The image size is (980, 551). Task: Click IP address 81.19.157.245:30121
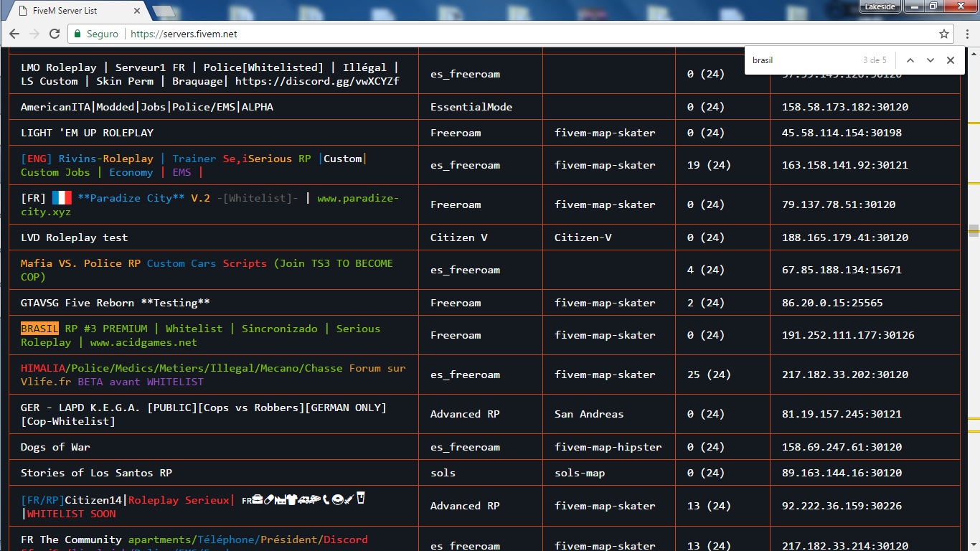click(x=842, y=414)
